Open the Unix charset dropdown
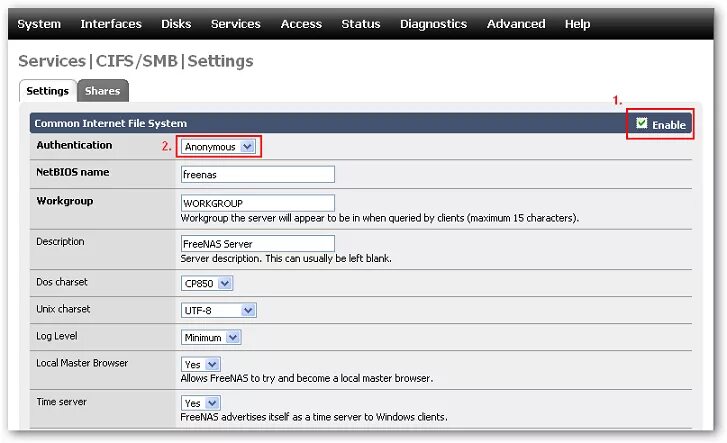727x443 pixels. point(218,310)
